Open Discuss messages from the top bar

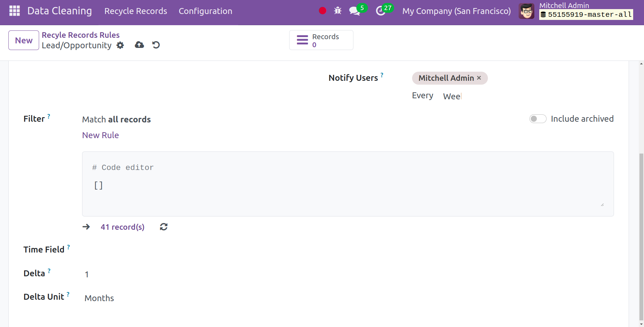pos(354,10)
